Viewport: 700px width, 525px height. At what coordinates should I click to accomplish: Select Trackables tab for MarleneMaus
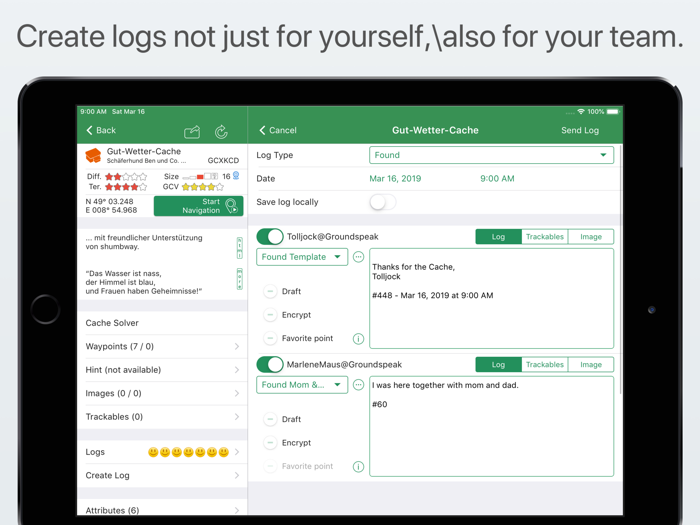click(545, 365)
